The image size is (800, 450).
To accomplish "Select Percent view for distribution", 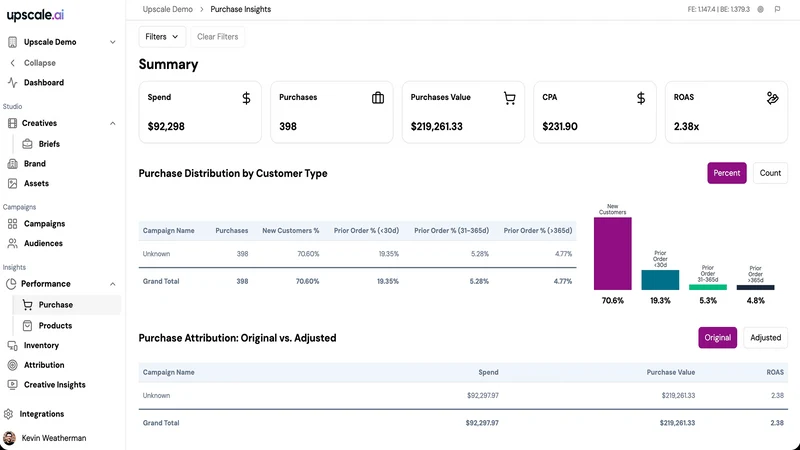I will pyautogui.click(x=727, y=173).
